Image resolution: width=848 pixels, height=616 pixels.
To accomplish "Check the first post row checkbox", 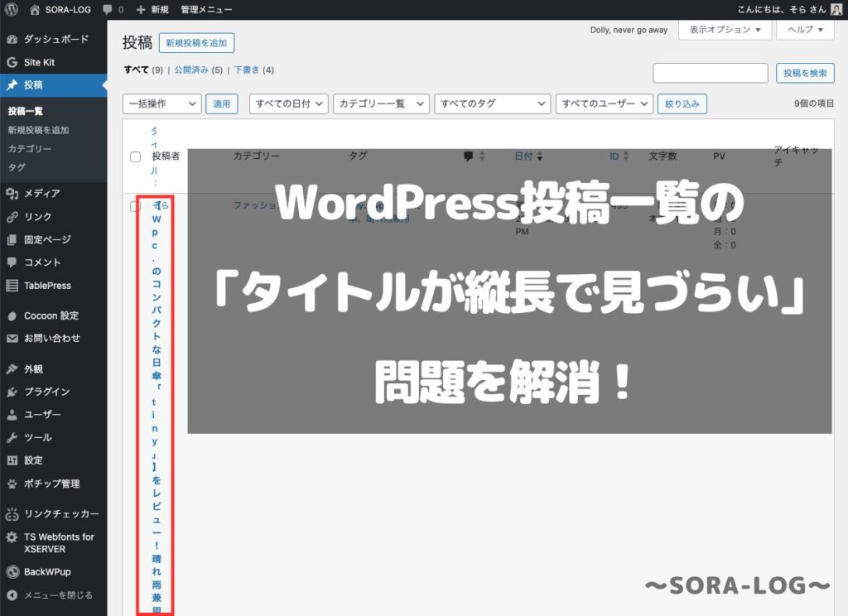I will click(136, 206).
